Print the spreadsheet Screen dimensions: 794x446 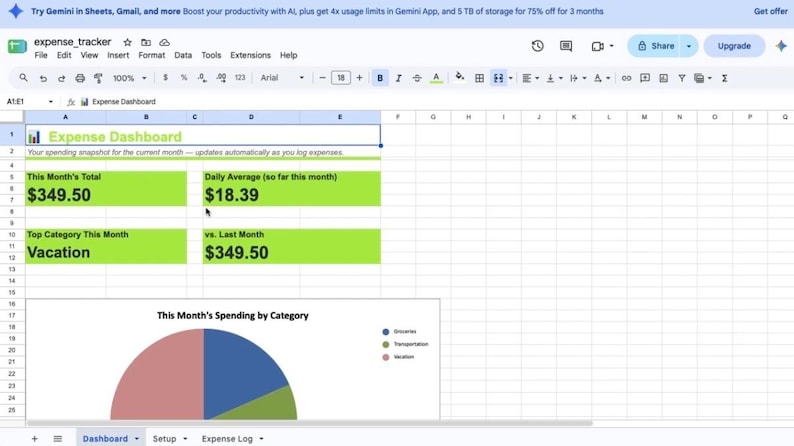(80, 78)
